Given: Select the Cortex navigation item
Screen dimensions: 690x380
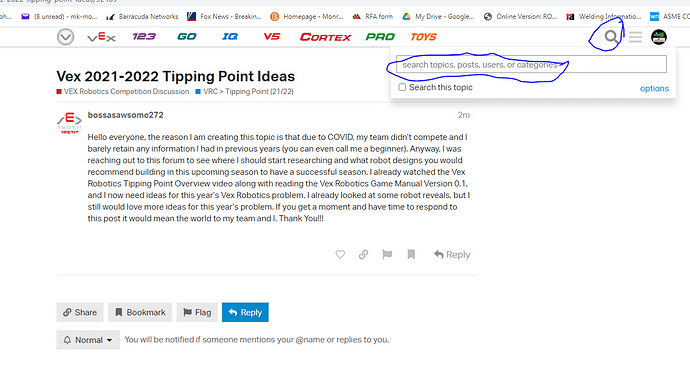Looking at the screenshot, I should click(325, 37).
